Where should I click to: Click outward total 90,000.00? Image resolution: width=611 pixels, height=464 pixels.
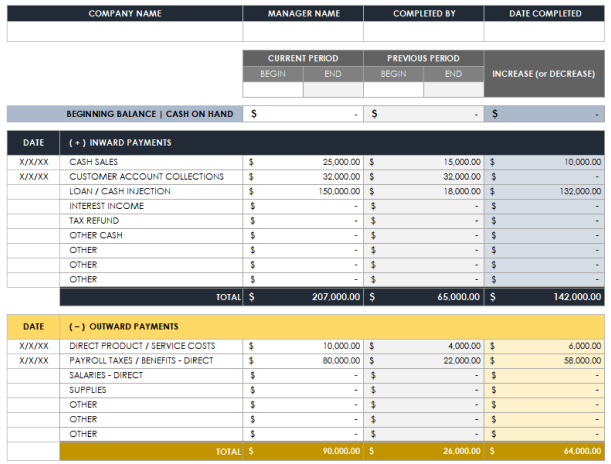[x=341, y=451]
